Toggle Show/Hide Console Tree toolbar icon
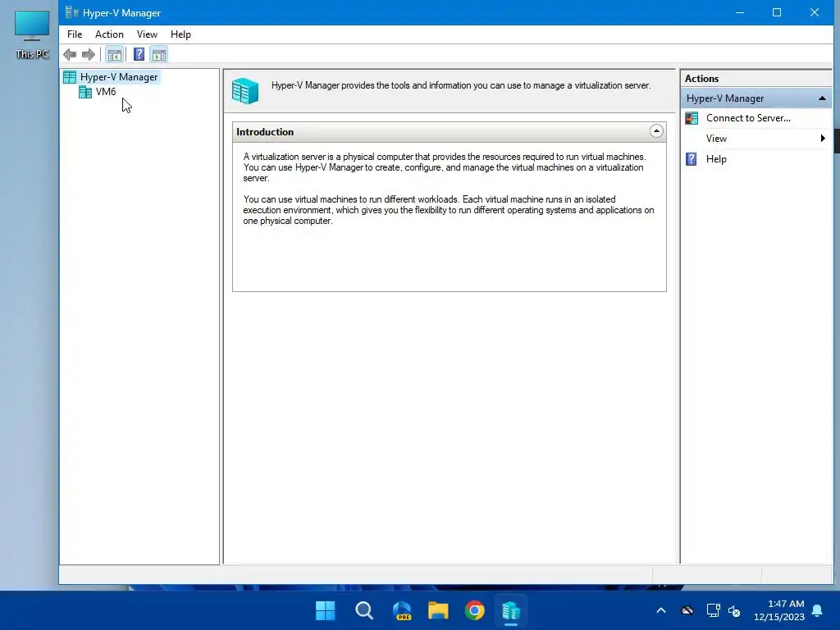This screenshot has width=840, height=630. point(114,54)
